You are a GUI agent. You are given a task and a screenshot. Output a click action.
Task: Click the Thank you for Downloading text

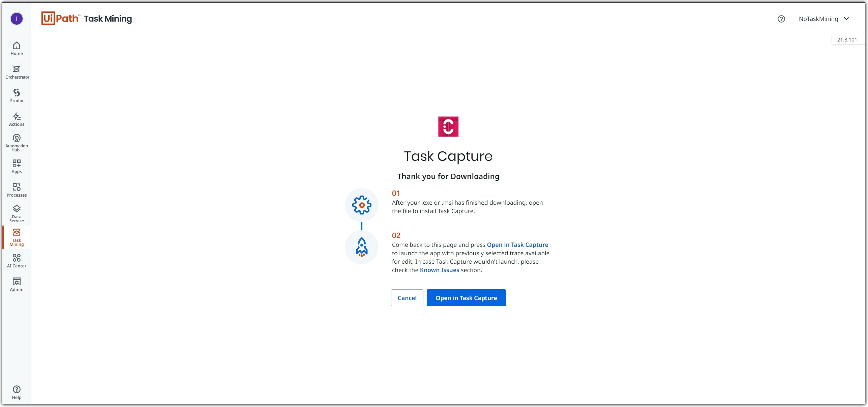448,176
